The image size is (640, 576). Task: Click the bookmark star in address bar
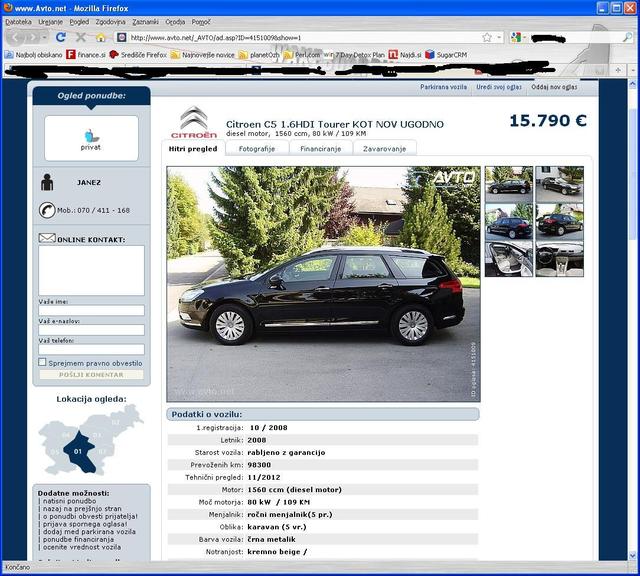tap(487, 38)
